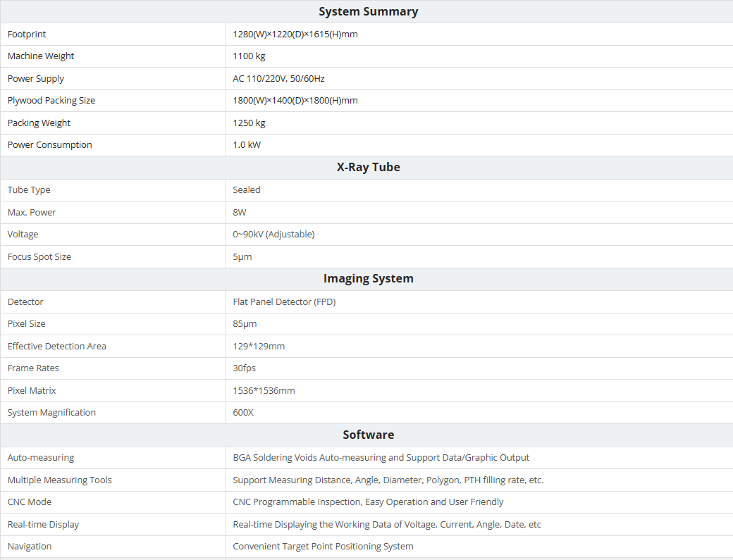Click the 1250 kg packing weight value
This screenshot has height=560, width=733.
tap(249, 123)
